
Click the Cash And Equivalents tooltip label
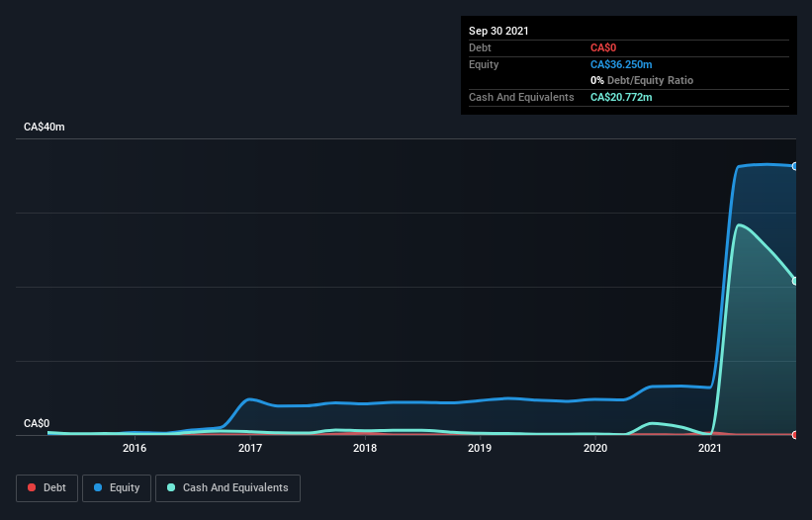click(521, 97)
